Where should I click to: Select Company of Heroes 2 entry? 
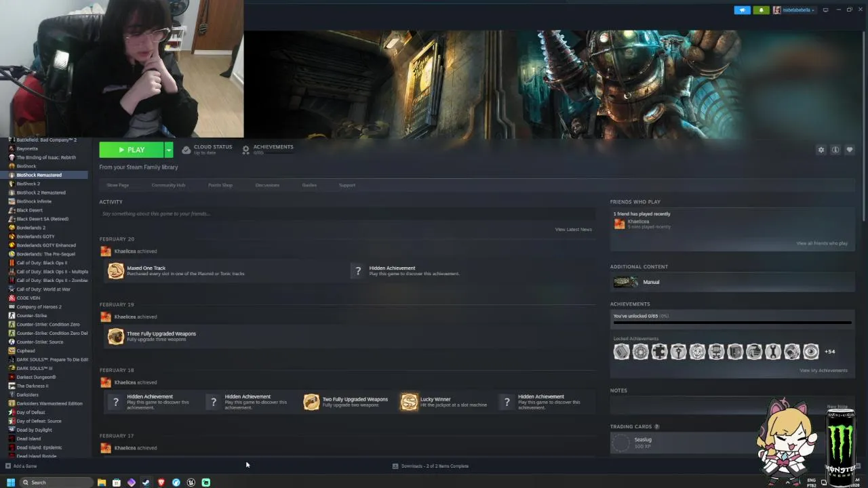point(39,307)
